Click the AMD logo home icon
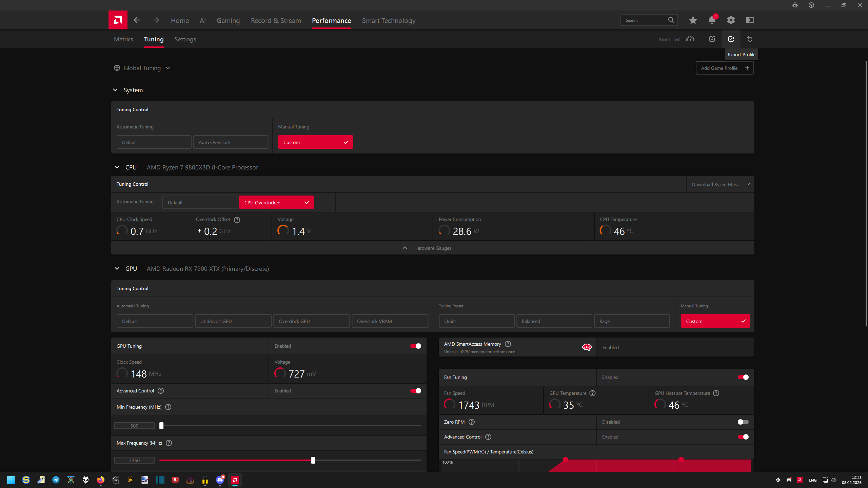 [x=118, y=20]
